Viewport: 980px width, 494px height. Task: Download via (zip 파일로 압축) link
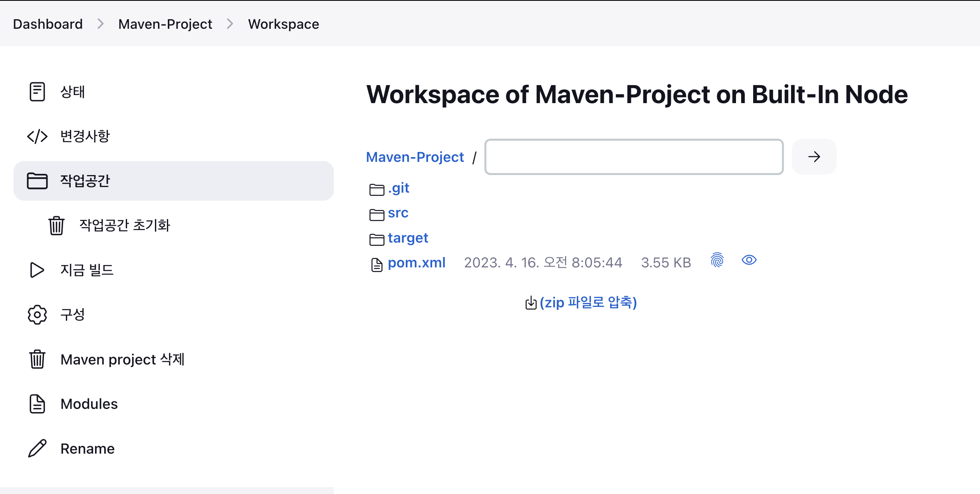point(588,303)
